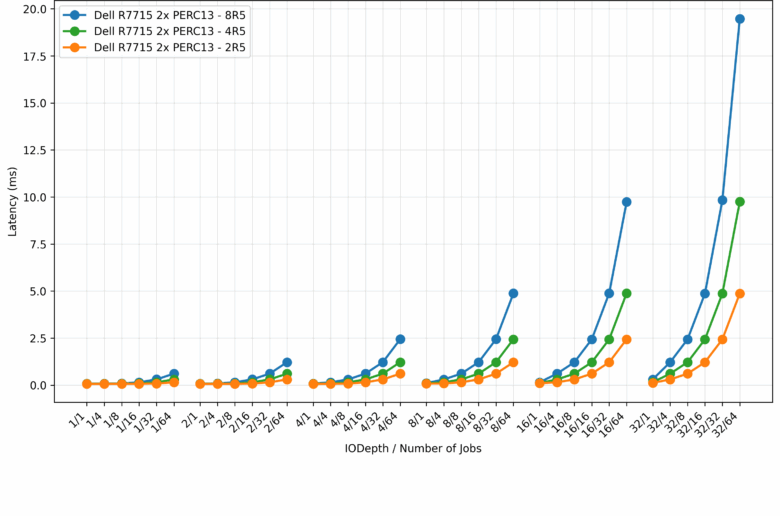This screenshot has height=516, width=780.
Task: Click the 'IODepth / Number of Jobs' axis title
Action: coord(413,448)
